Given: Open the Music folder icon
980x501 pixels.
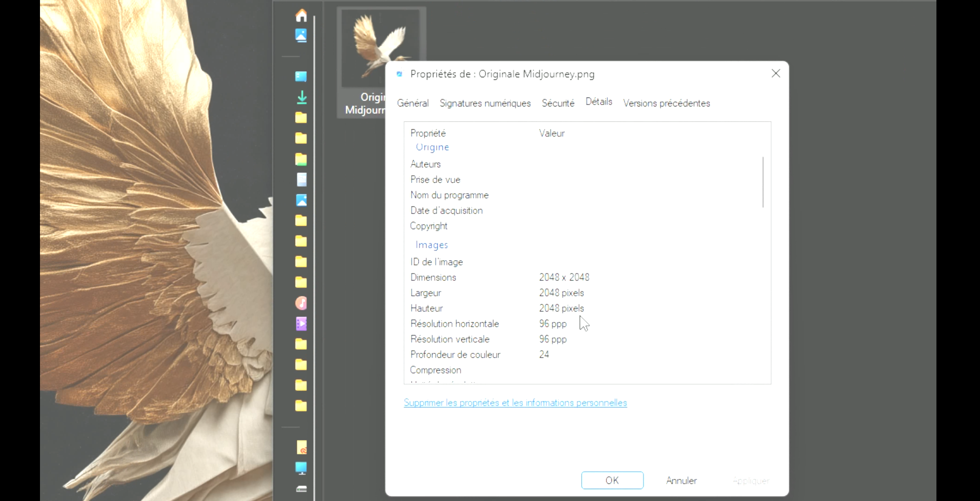Looking at the screenshot, I should pos(301,303).
